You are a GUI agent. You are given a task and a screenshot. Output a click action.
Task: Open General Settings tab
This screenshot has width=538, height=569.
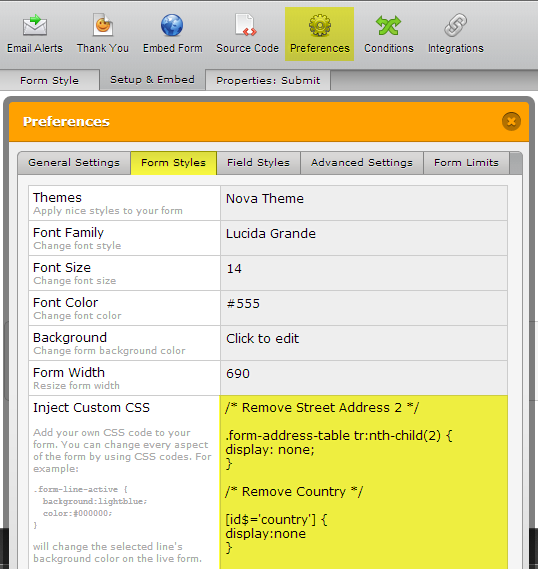(74, 163)
